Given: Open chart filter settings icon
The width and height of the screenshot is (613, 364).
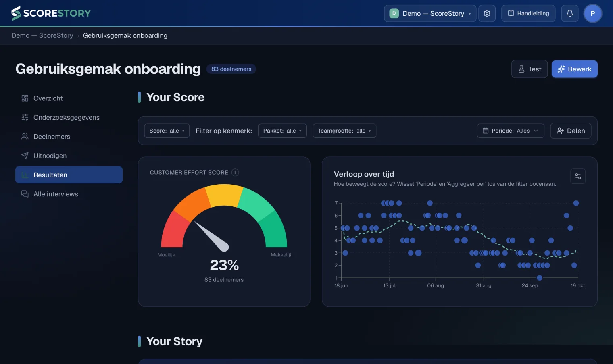Looking at the screenshot, I should click(x=578, y=176).
